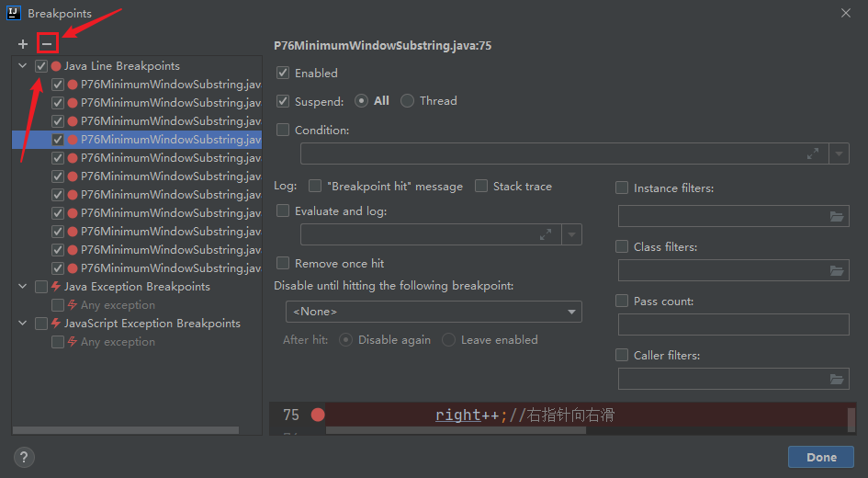This screenshot has height=478, width=868.
Task: Click the Pass count input field
Action: (733, 324)
